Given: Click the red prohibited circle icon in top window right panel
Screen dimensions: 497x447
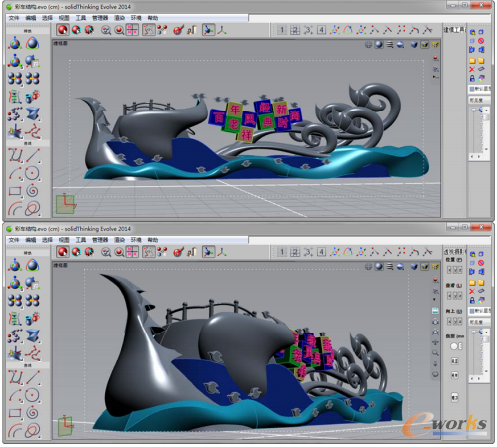Looking at the screenshot, I should point(481,41).
